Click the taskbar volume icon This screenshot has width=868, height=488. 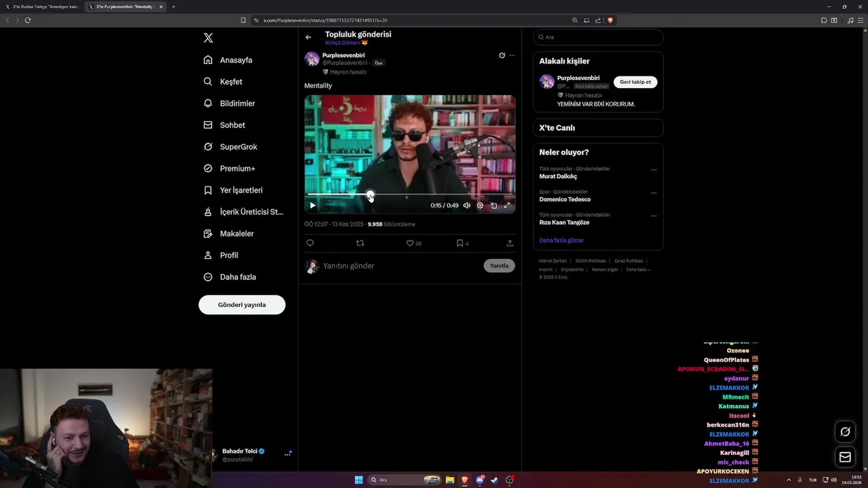[834, 480]
